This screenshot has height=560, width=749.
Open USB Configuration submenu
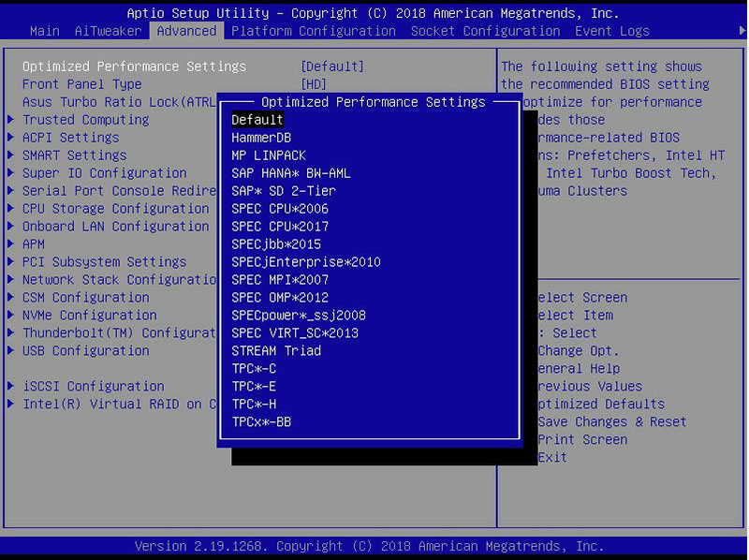click(85, 351)
